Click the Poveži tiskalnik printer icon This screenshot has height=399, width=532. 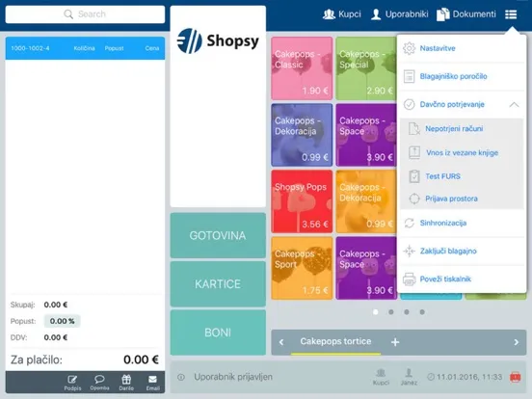point(410,279)
